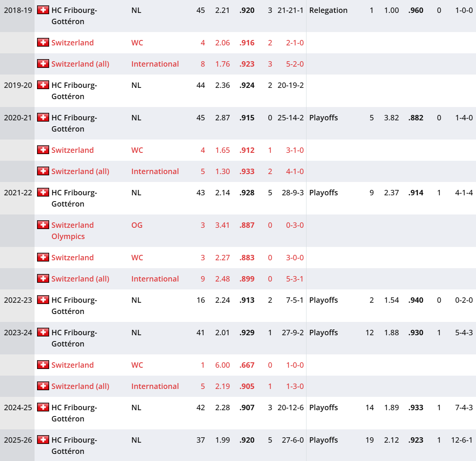The height and width of the screenshot is (461, 476).
Task: Click the flag icon on the 6.00 GAA Switzerland row
Action: click(x=43, y=365)
